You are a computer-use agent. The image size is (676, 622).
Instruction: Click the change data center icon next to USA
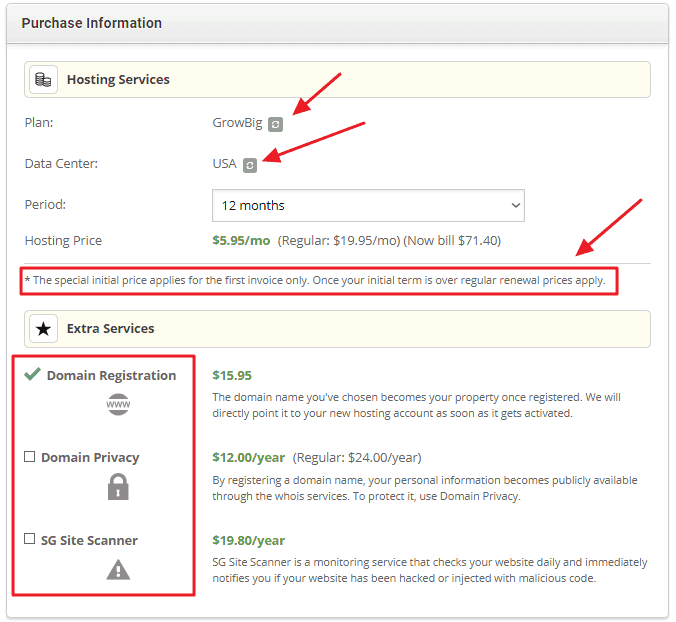(250, 166)
